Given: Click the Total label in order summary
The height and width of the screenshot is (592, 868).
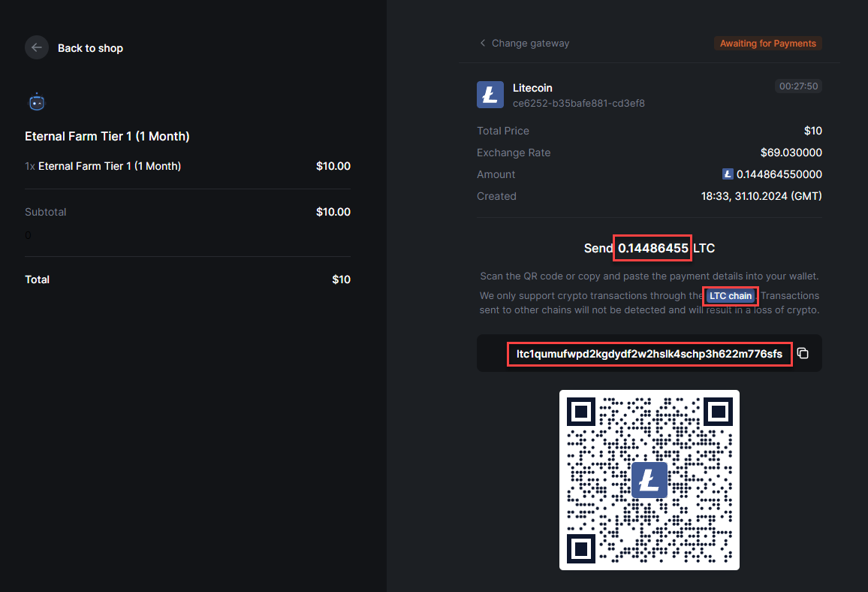Looking at the screenshot, I should (x=37, y=279).
